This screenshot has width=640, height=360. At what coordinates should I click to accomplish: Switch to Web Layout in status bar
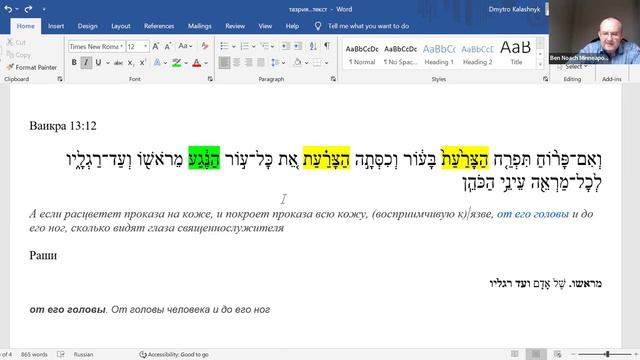click(x=557, y=354)
